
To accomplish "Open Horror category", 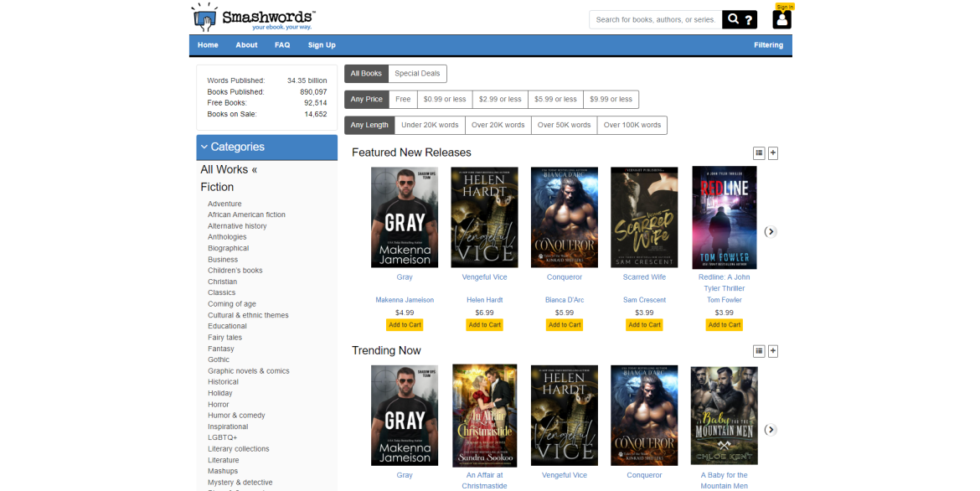I will [x=218, y=405].
